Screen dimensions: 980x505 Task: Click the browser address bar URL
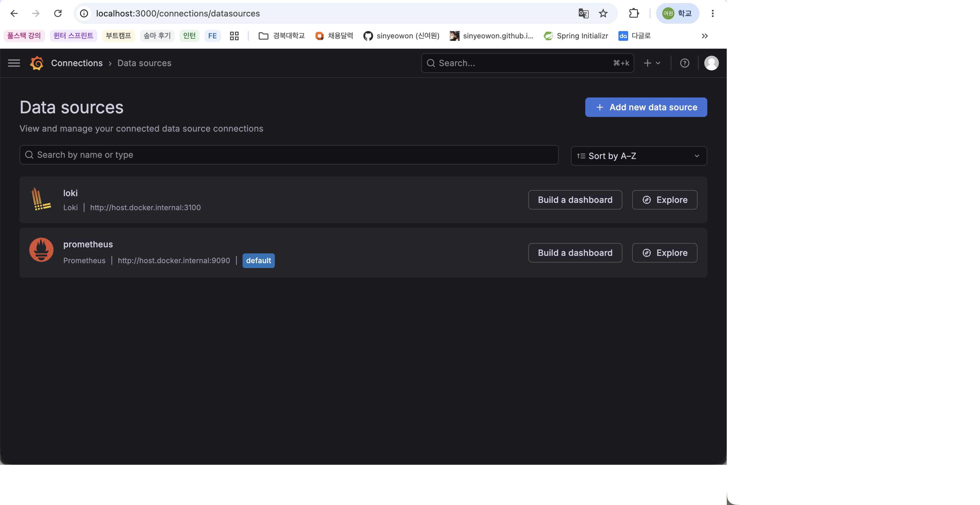pyautogui.click(x=178, y=14)
